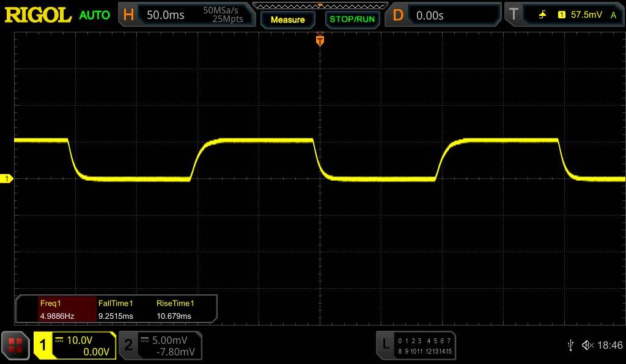The image size is (626, 364).
Task: Click the orange trigger position T marker
Action: 319,41
